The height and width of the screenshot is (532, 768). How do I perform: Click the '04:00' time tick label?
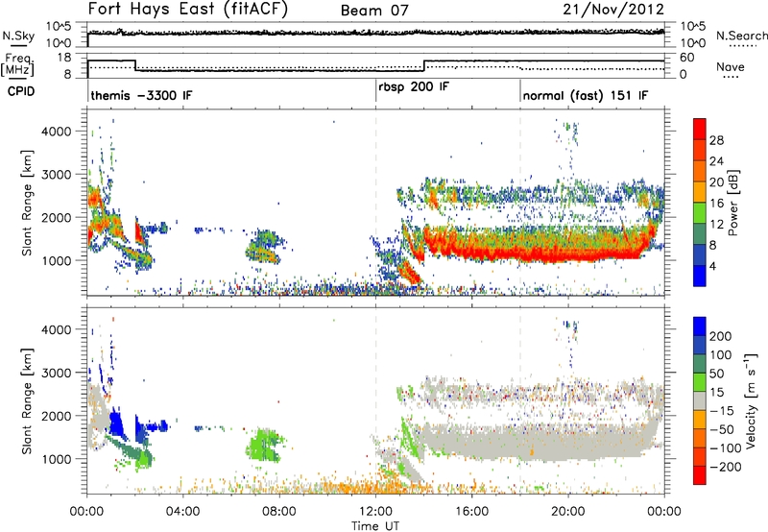182,512
